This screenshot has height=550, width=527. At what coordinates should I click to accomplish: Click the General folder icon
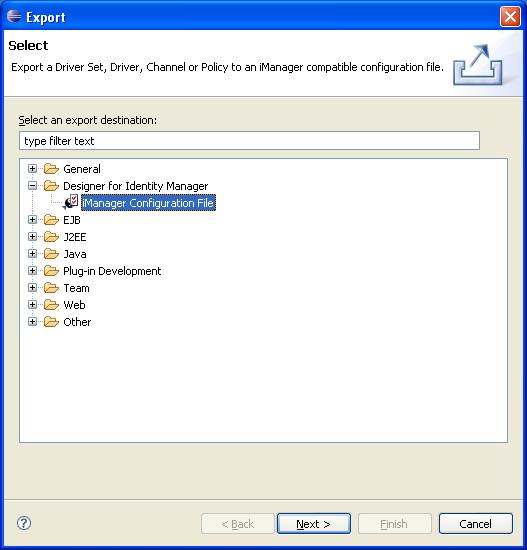(52, 169)
